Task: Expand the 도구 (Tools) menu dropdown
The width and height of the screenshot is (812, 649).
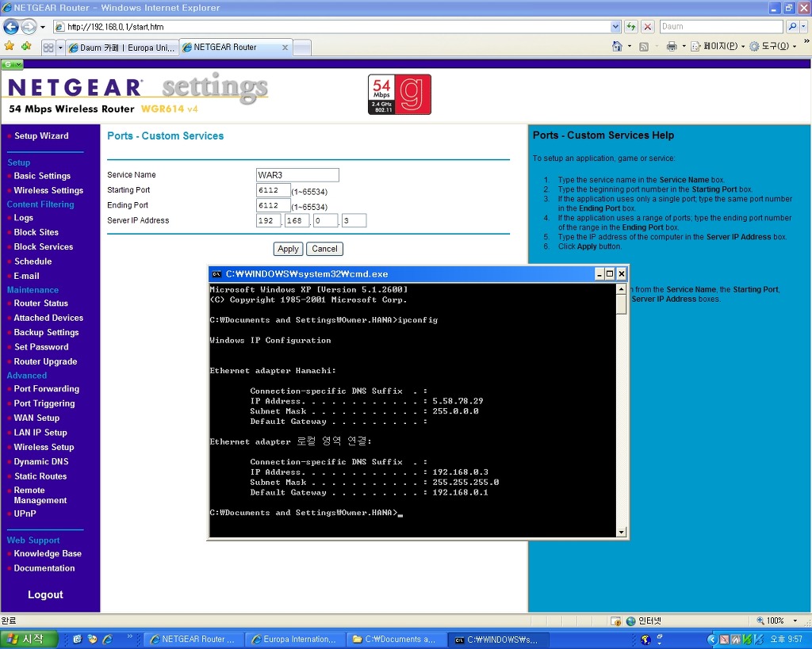Action: pyautogui.click(x=769, y=47)
